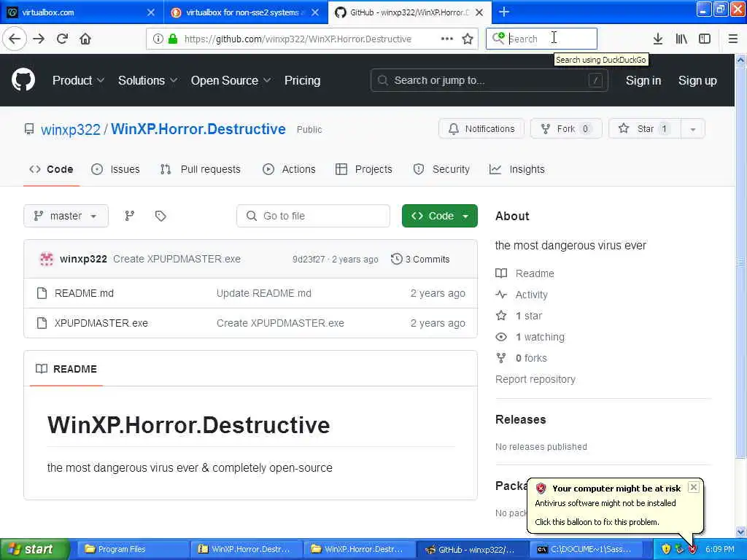Open the Library bookshelf icon
Screen dimensions: 747x560
[x=681, y=39]
